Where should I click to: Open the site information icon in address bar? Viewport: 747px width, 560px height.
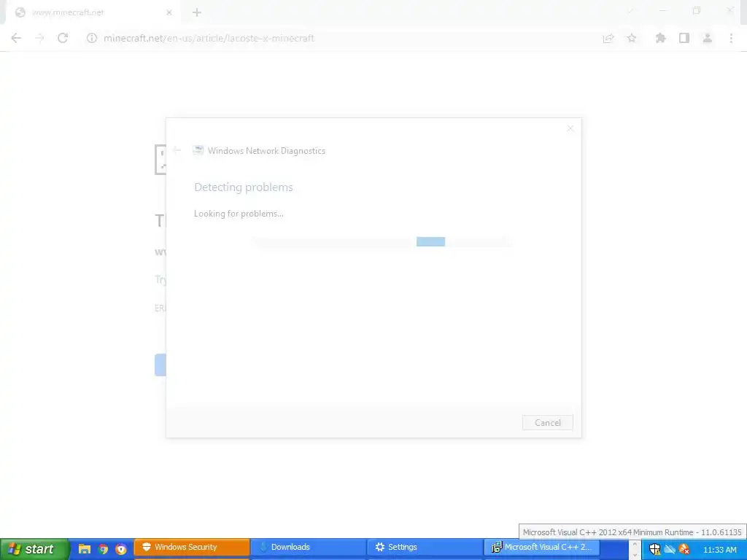coord(91,38)
